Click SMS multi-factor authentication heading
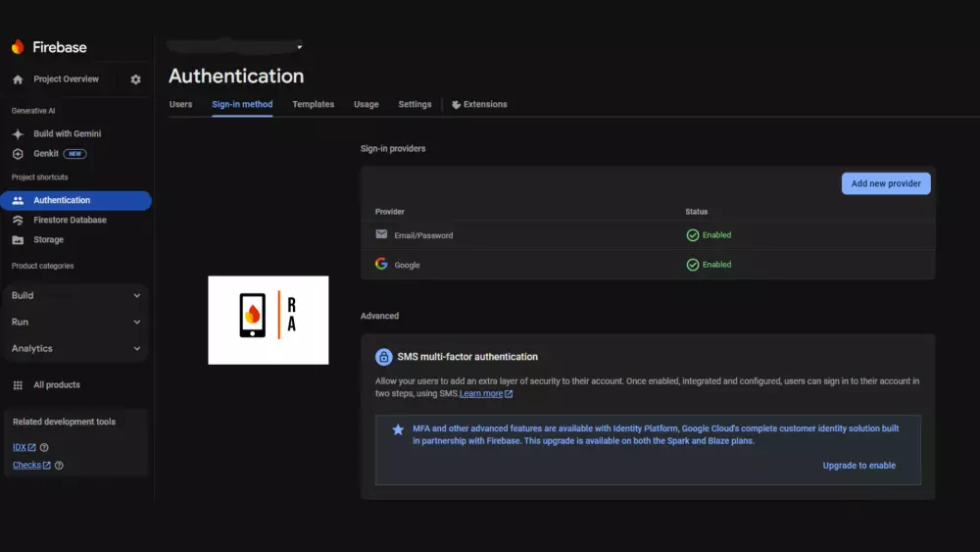This screenshot has width=980, height=552. pos(466,356)
